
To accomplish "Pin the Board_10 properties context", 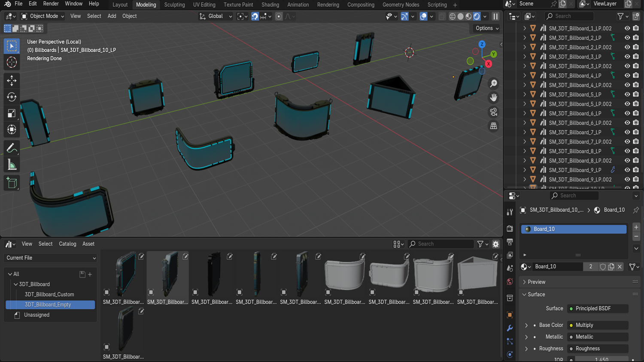I will coord(636,210).
